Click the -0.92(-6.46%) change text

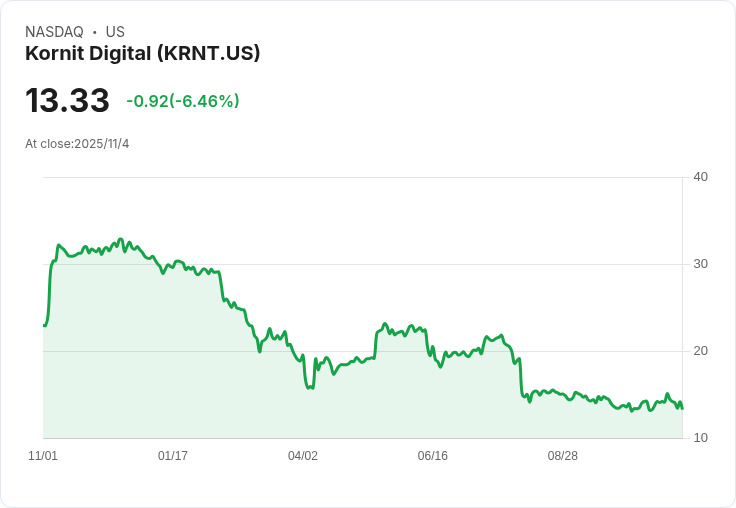click(x=183, y=101)
